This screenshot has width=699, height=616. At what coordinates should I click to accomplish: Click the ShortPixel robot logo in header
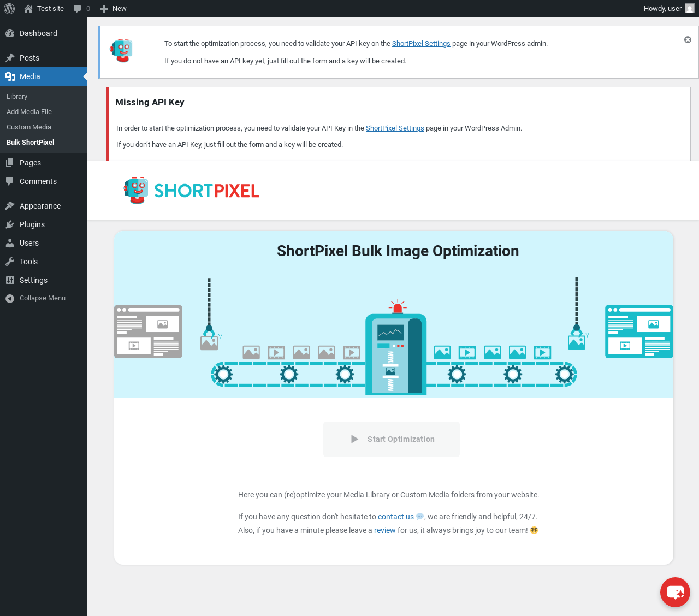point(136,190)
